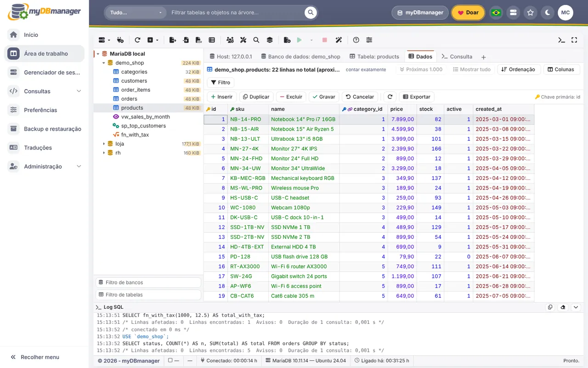Click the Filtro button above the grid
Image resolution: width=588 pixels, height=368 pixels.
point(221,83)
